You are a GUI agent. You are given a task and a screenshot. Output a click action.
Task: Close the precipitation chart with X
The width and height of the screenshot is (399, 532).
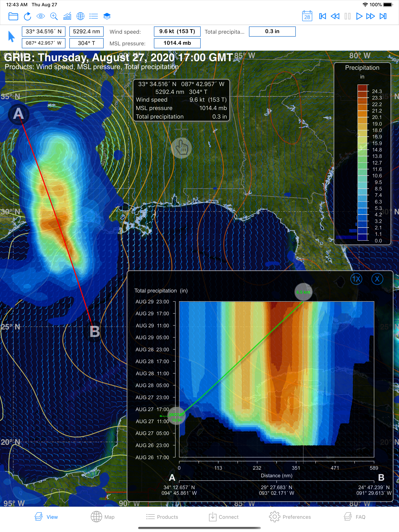377,279
